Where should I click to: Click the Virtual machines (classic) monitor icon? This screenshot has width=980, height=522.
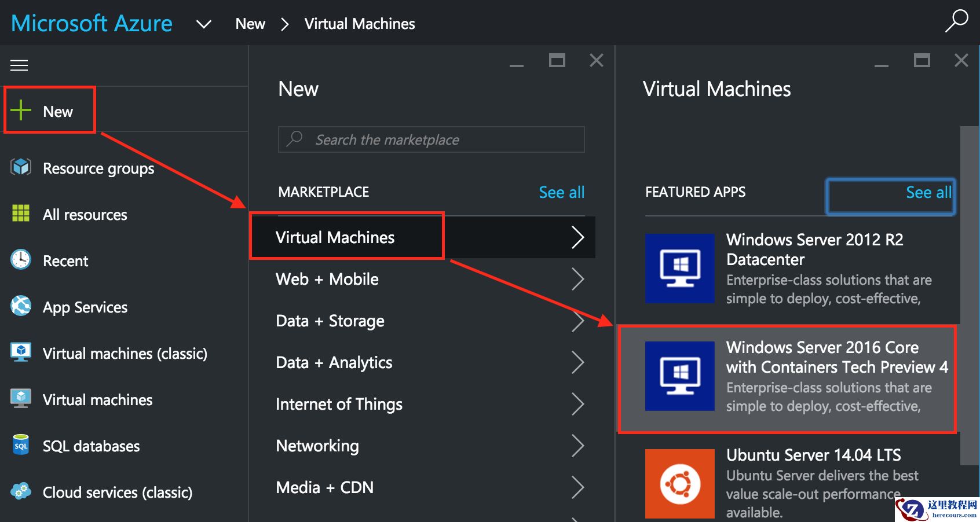coord(21,352)
